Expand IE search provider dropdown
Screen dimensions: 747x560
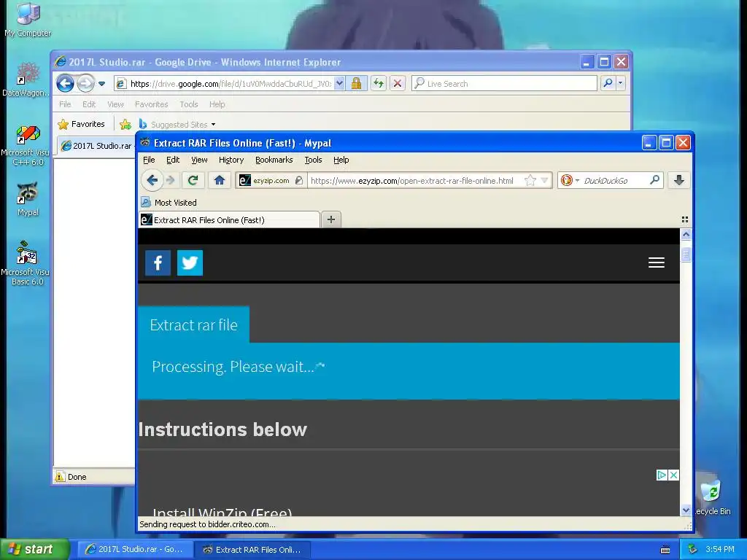pyautogui.click(x=620, y=83)
